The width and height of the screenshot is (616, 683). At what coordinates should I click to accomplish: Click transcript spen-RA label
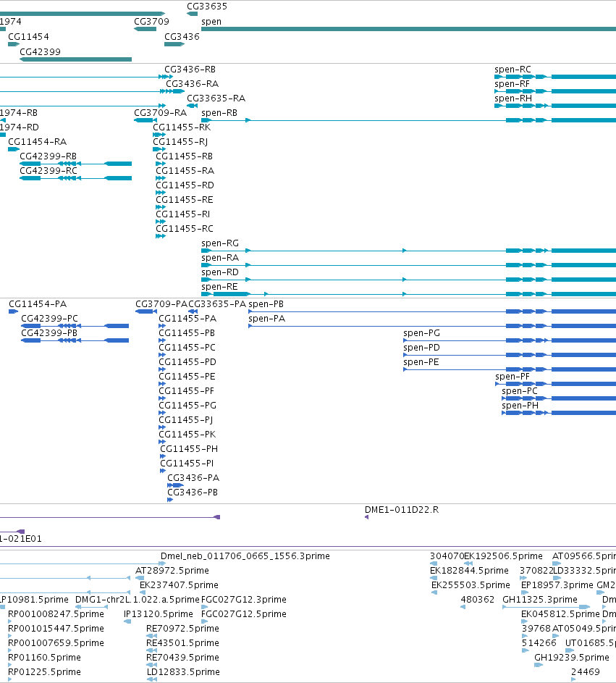[x=220, y=257]
